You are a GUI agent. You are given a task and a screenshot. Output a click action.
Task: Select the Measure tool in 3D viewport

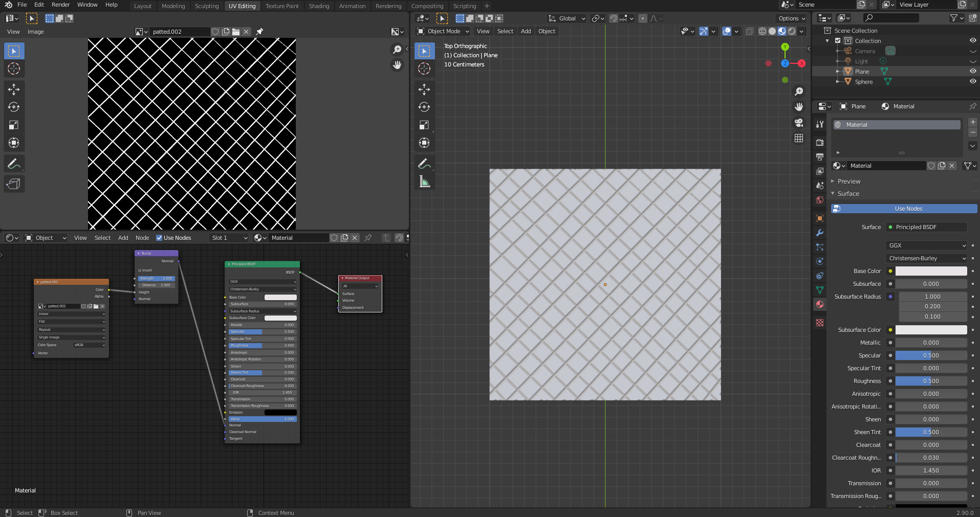(x=424, y=182)
